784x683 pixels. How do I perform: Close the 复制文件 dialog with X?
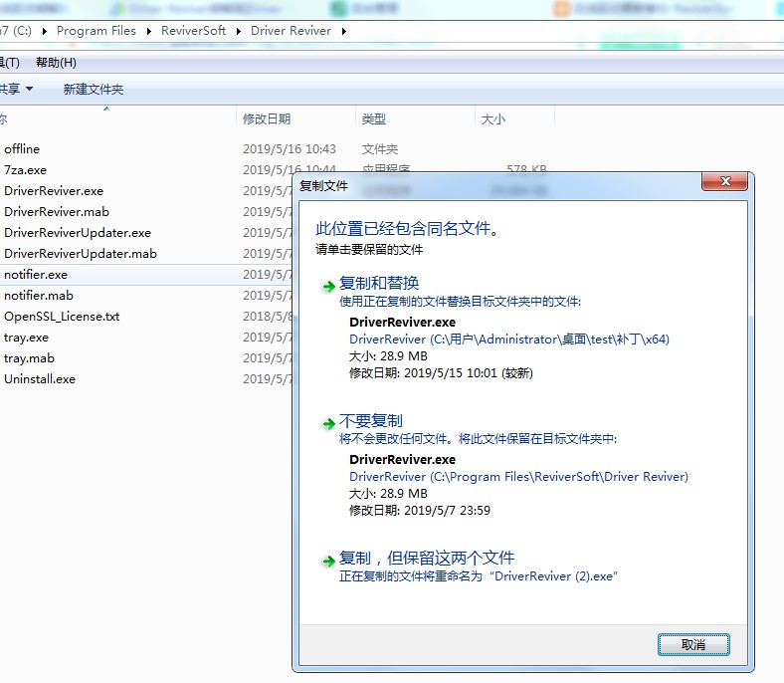tap(724, 183)
